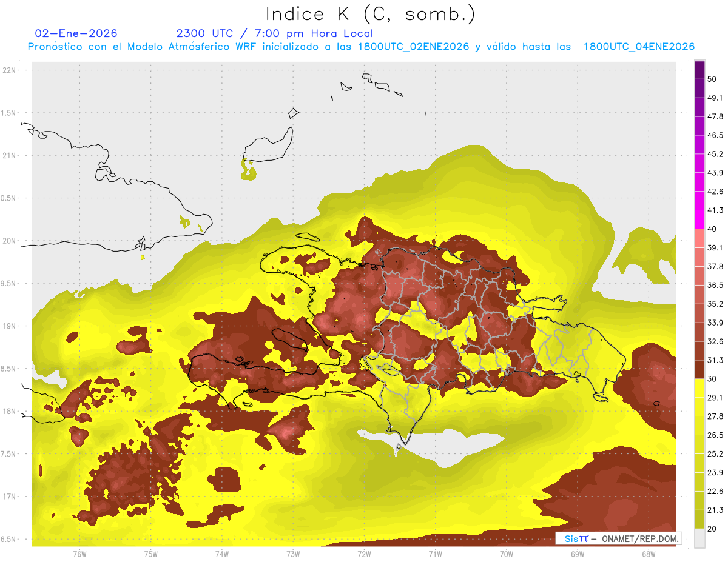Pick the dark brown swatch between 30 and 31.3
This screenshot has height=562, width=728.
click(x=699, y=370)
